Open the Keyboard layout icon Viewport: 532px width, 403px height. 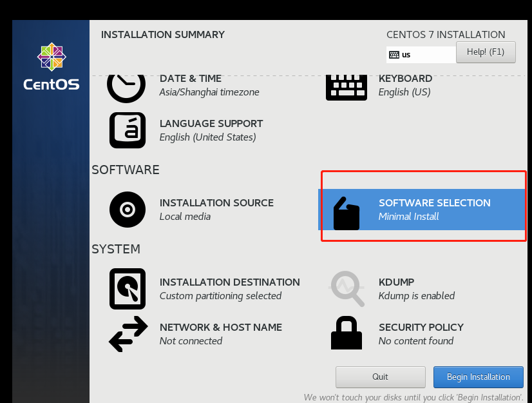[347, 88]
